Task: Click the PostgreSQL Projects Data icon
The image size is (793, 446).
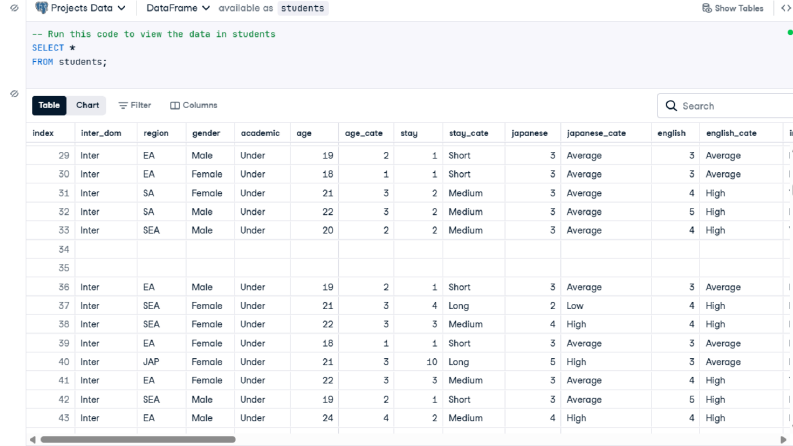Action: point(41,8)
